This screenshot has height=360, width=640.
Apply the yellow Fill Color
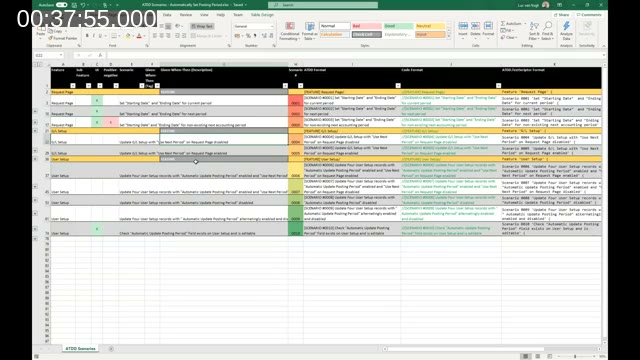click(127, 36)
